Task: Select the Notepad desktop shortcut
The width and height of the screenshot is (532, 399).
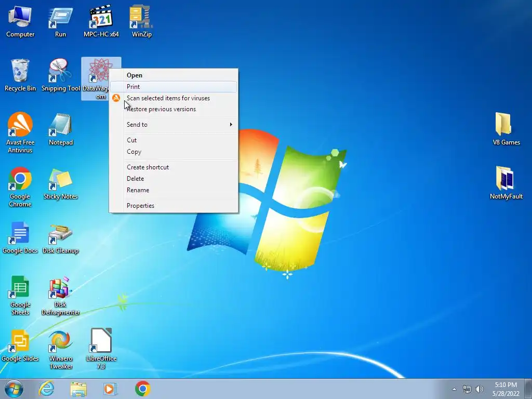Action: pyautogui.click(x=61, y=129)
